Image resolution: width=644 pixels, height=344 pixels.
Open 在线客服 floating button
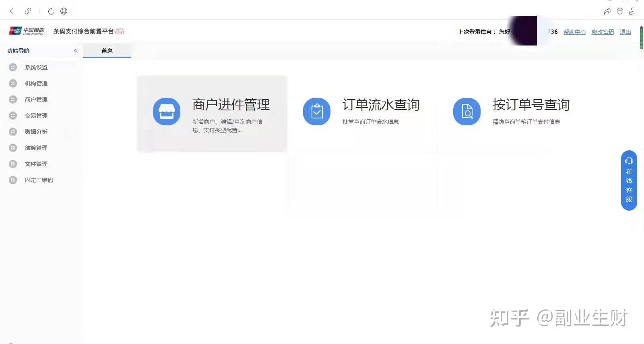[629, 180]
